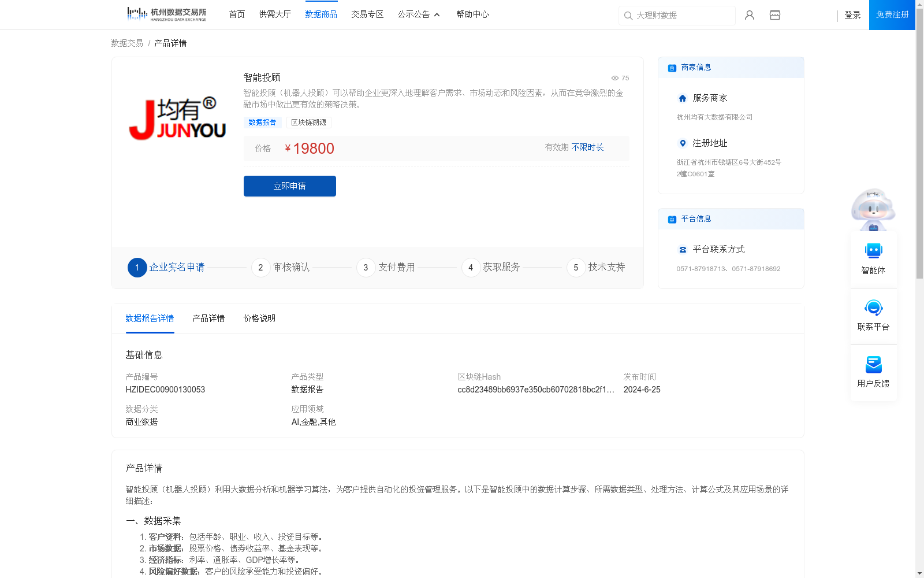The width and height of the screenshot is (924, 578).
Task: Switch to 价格说明 tab
Action: click(x=259, y=318)
